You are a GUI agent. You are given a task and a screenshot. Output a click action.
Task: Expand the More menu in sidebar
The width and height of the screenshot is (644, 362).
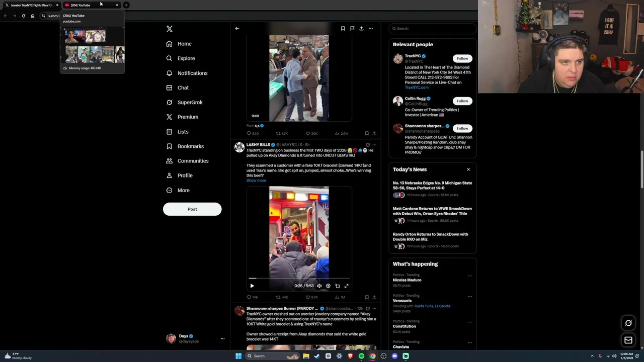[x=178, y=190]
